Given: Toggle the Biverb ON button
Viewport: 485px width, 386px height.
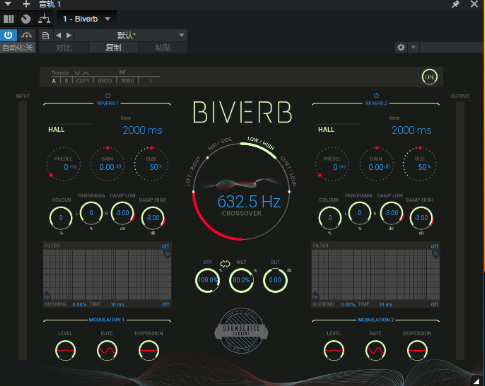Looking at the screenshot, I should (429, 77).
